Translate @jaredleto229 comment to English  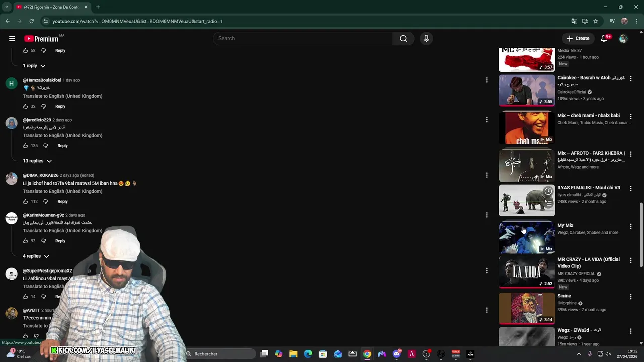[62, 135]
